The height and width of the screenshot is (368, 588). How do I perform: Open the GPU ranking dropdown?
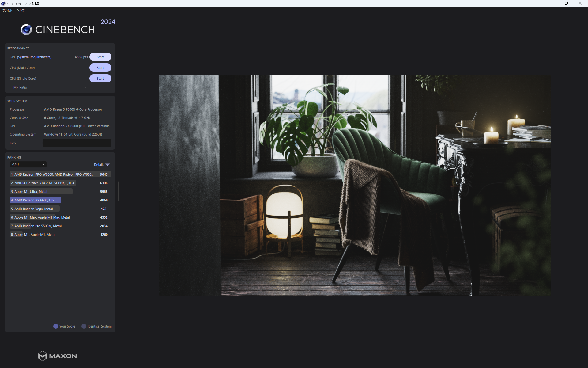pos(28,165)
